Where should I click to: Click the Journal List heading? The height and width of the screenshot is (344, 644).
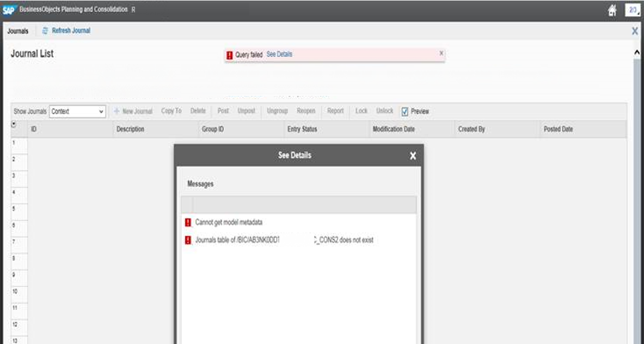pos(32,54)
